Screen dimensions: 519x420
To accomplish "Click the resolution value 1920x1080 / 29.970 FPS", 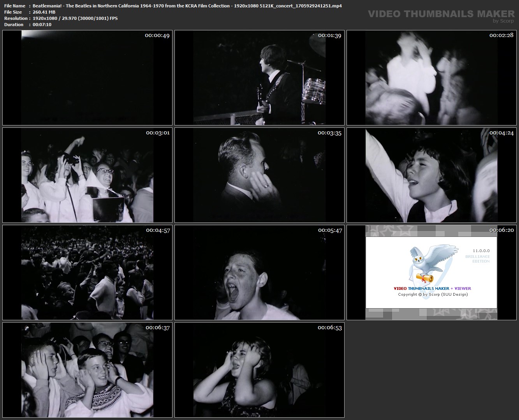I will click(75, 18).
